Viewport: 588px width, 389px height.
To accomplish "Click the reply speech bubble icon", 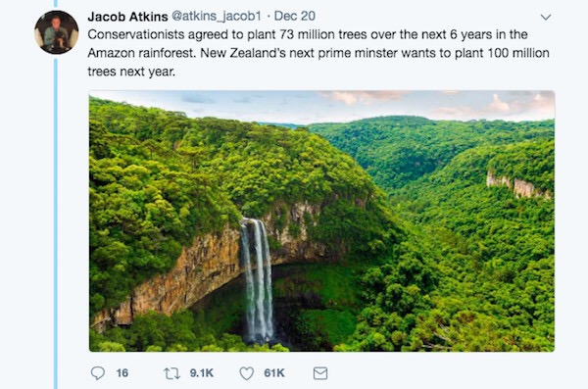I will [98, 373].
